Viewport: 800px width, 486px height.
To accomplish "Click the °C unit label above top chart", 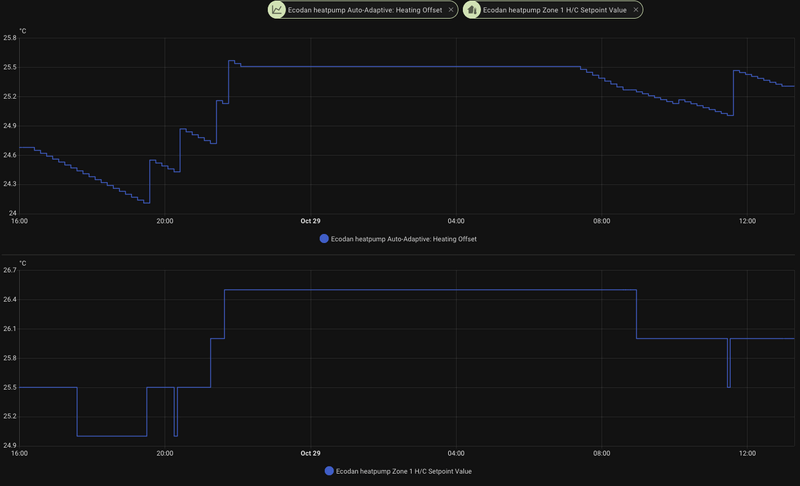I will click(22, 31).
